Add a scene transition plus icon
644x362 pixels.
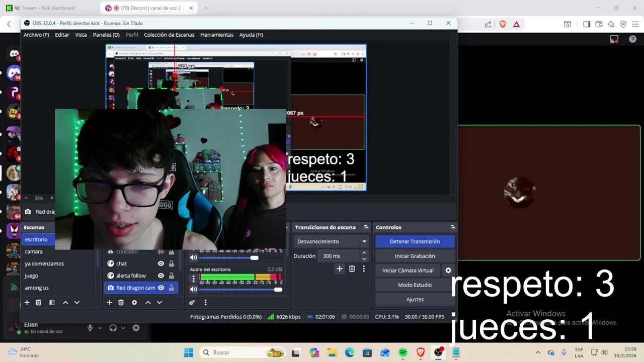340,269
